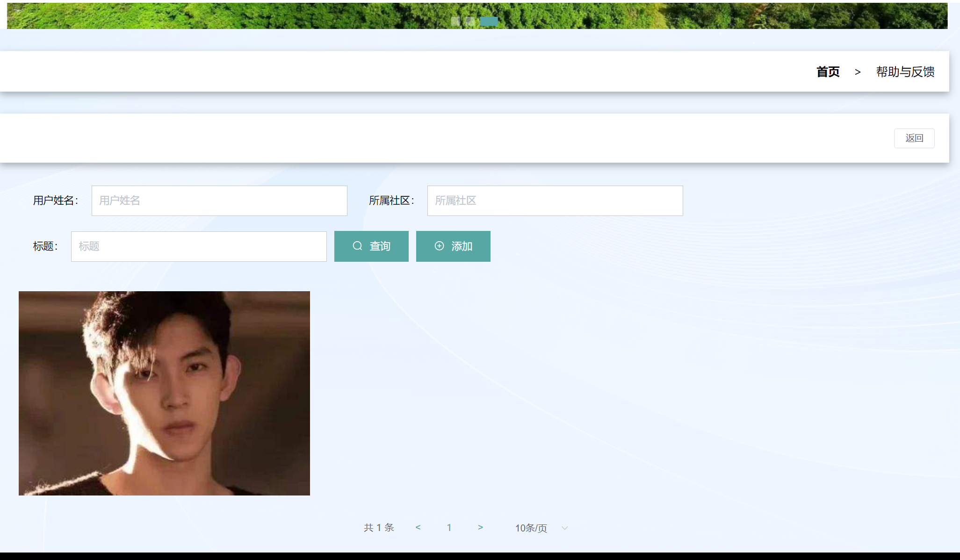
Task: Navigate to 首页 in the breadcrumb
Action: coord(828,72)
